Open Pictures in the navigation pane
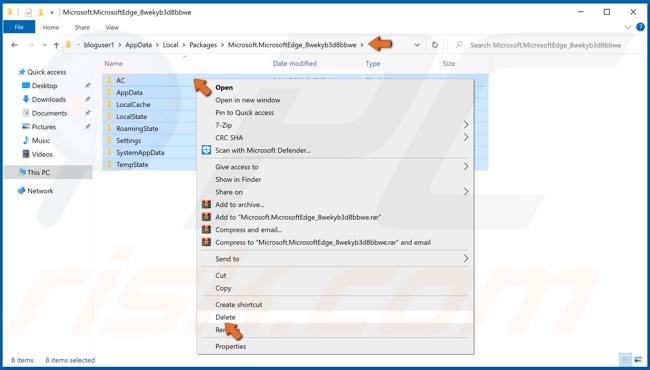The height and width of the screenshot is (370, 650). pos(44,127)
